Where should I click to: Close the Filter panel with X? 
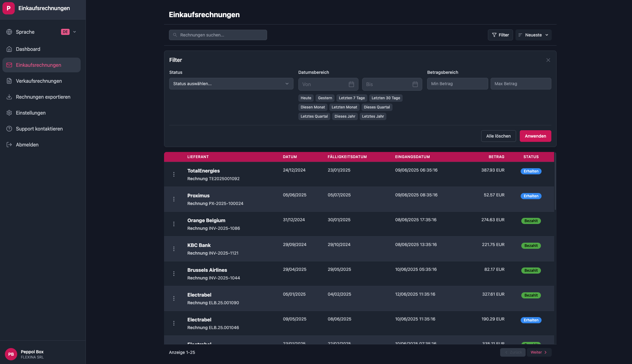[548, 60]
